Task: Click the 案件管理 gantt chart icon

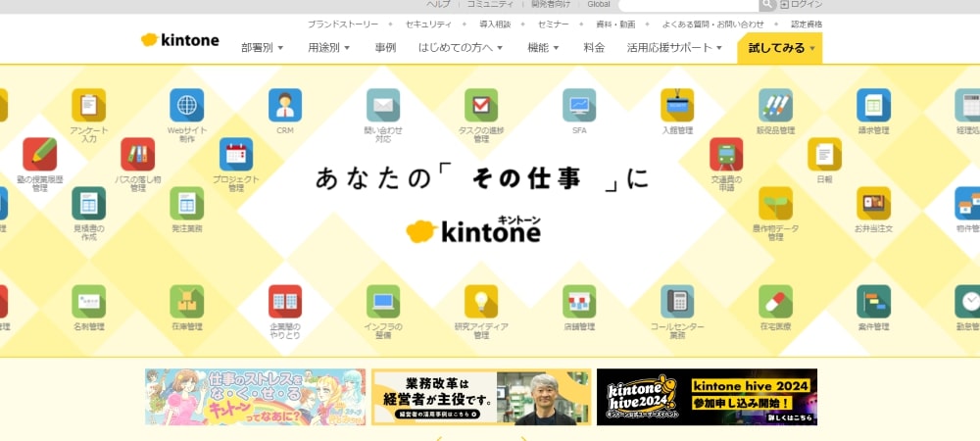Action: [874, 302]
